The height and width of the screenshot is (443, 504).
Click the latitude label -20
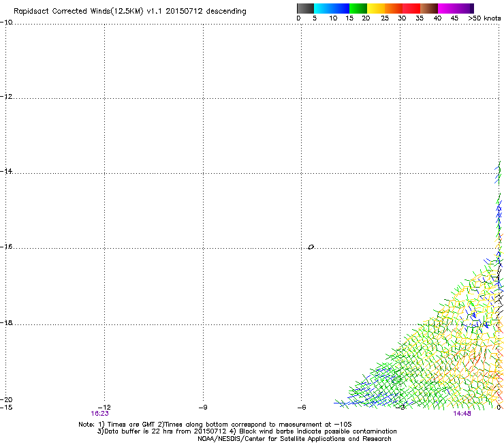[x=6, y=399]
